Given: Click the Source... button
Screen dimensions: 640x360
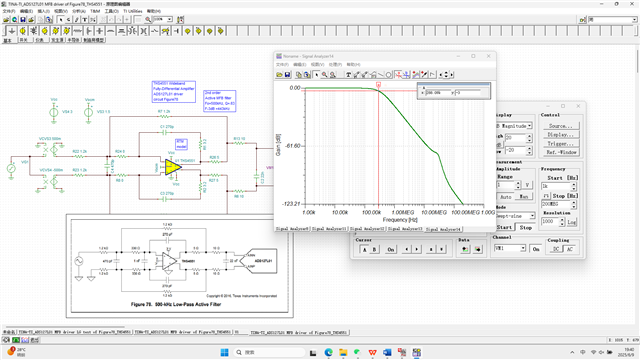Looking at the screenshot, I should (x=561, y=126).
